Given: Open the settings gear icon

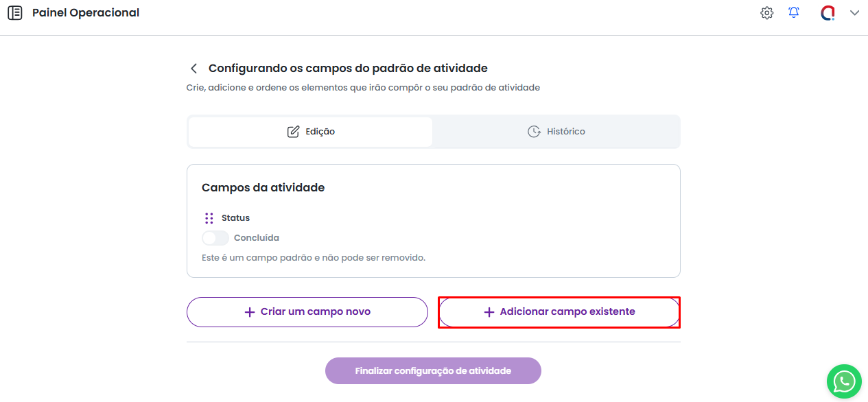Looking at the screenshot, I should [x=766, y=13].
